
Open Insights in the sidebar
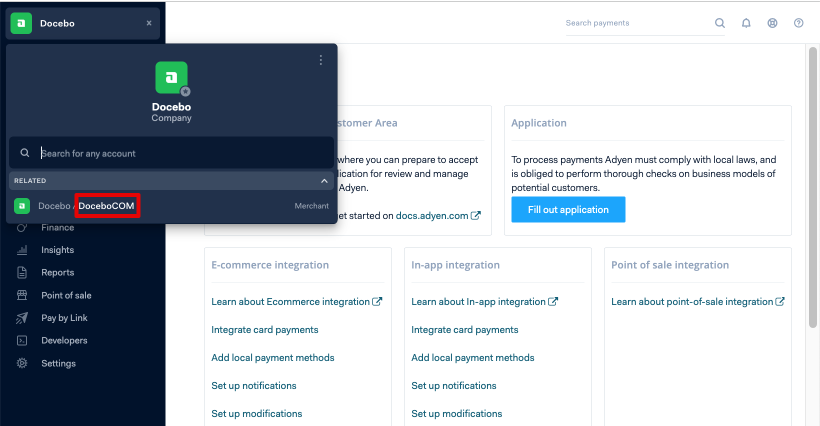(58, 250)
